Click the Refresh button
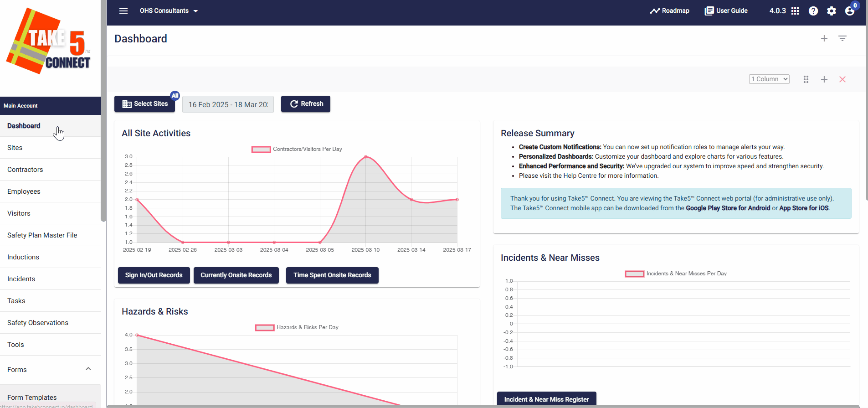 point(306,104)
